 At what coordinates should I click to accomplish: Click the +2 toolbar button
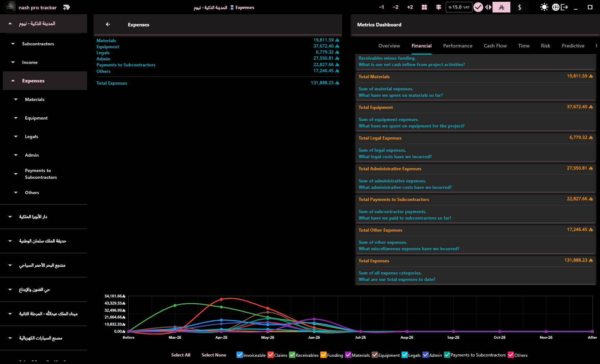click(410, 7)
